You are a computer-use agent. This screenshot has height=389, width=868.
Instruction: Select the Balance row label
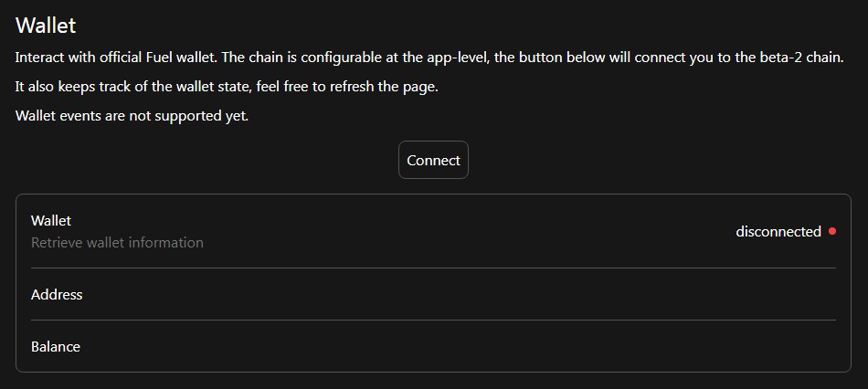[56, 347]
